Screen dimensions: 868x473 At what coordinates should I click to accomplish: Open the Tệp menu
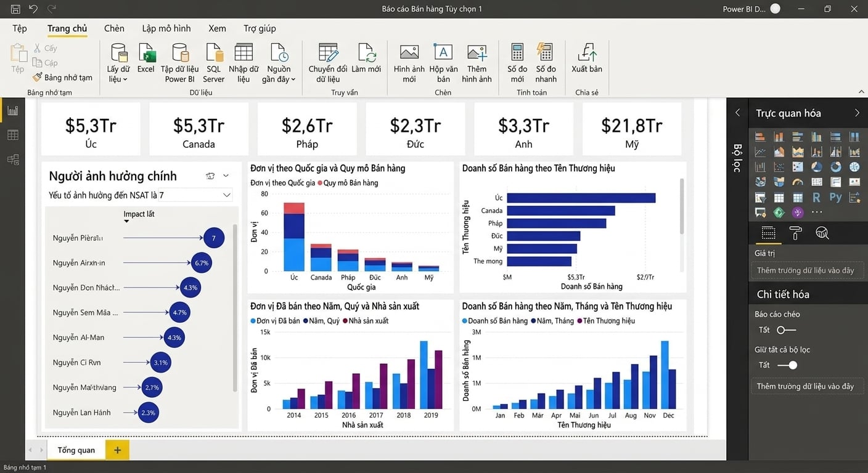point(20,28)
